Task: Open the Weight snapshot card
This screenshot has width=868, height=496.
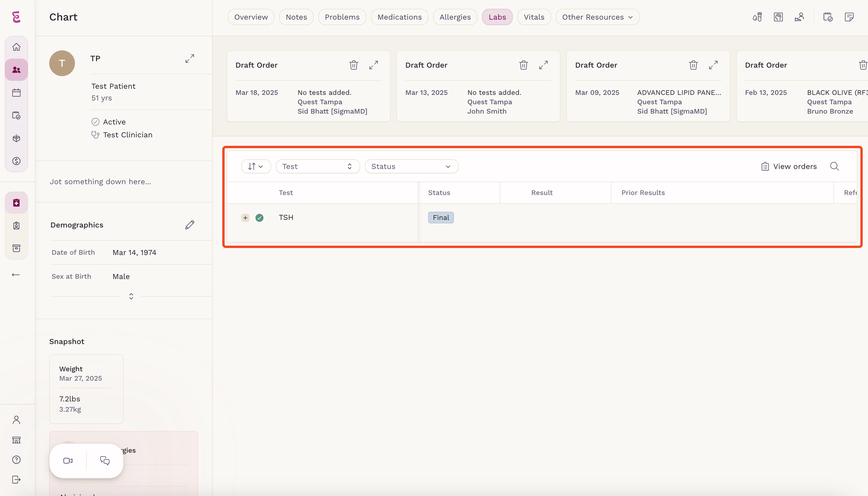Action: pyautogui.click(x=86, y=389)
